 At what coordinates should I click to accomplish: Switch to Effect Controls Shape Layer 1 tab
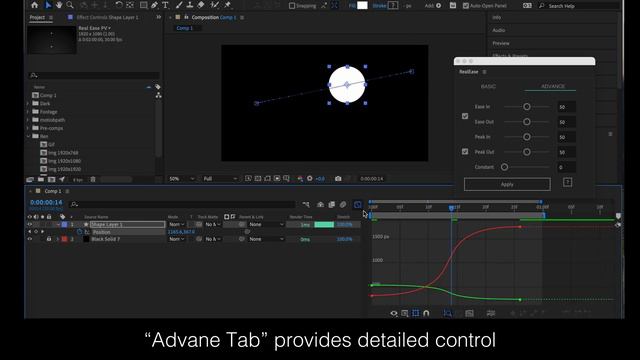click(107, 18)
